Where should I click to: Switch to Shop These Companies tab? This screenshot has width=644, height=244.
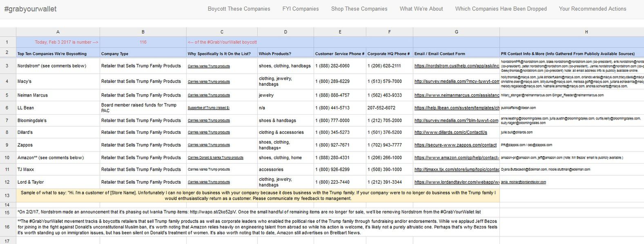coord(359,9)
